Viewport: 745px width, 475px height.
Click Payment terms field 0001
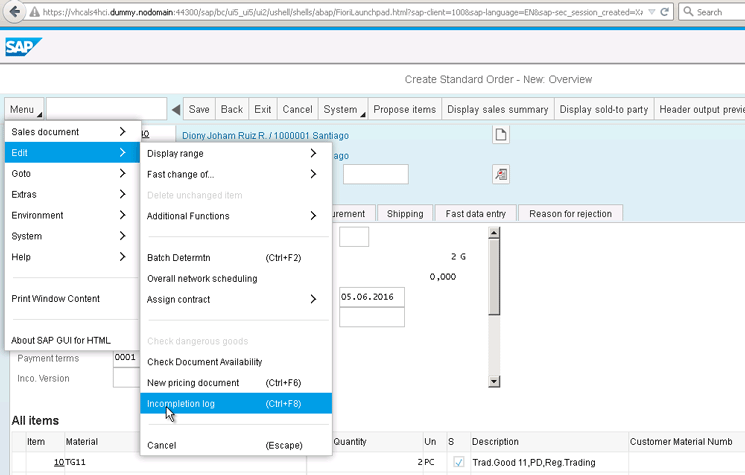(126, 358)
